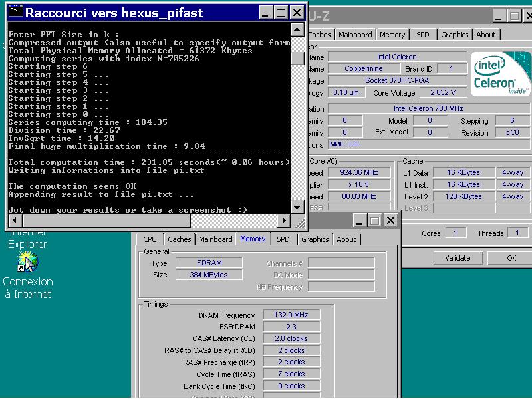
Task: Open the Memory tab in the back CPU-Z window
Action: coord(392,35)
